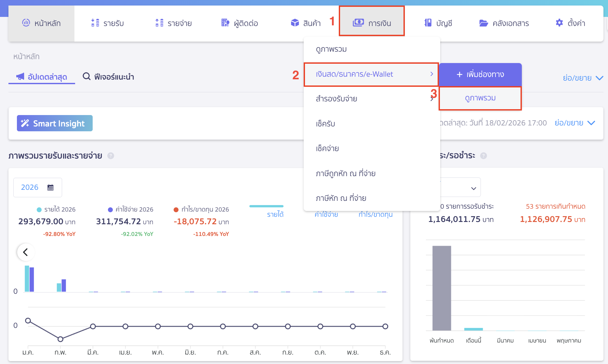Screen dimensions: 608x364
Task: Open the ตั้งค่า settings gear icon
Action: click(x=559, y=23)
